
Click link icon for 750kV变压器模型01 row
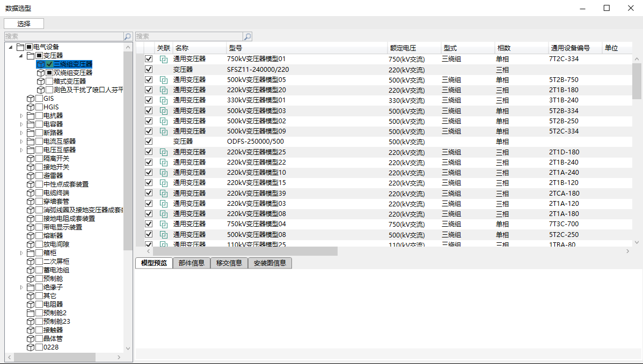[164, 59]
